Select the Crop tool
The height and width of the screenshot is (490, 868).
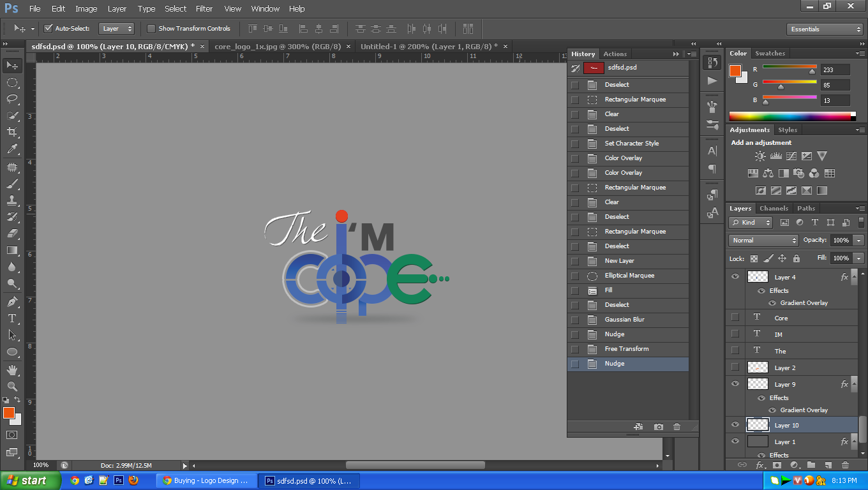pyautogui.click(x=12, y=132)
